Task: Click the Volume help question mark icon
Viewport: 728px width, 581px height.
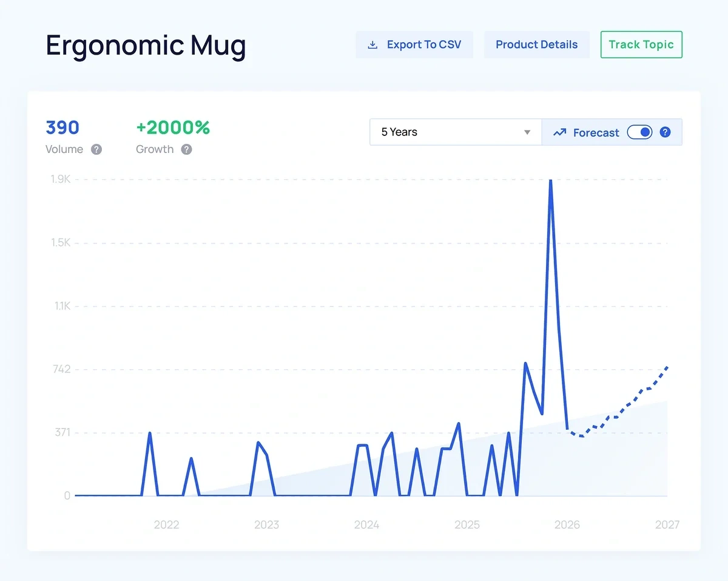Action: (x=96, y=149)
